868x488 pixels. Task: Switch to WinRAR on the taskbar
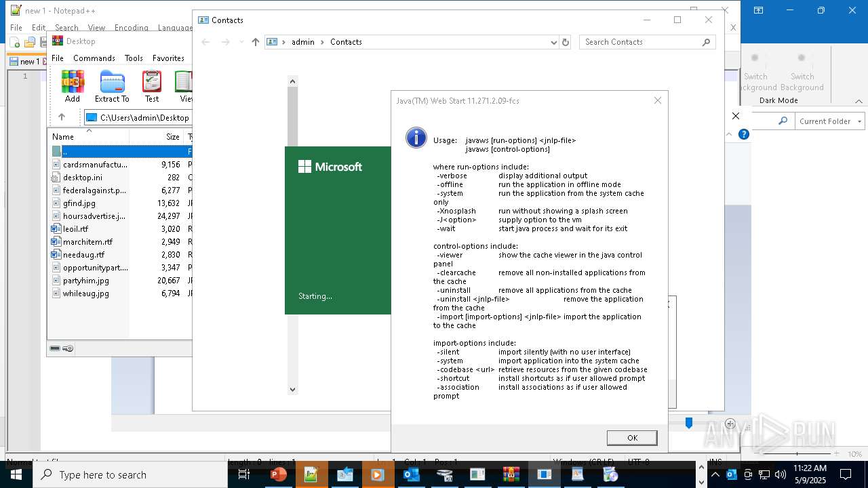click(511, 474)
